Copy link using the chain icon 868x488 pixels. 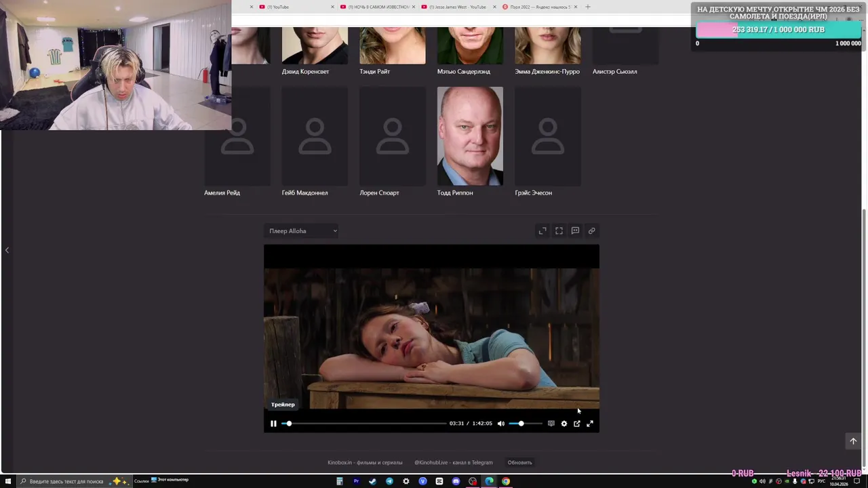tap(591, 231)
